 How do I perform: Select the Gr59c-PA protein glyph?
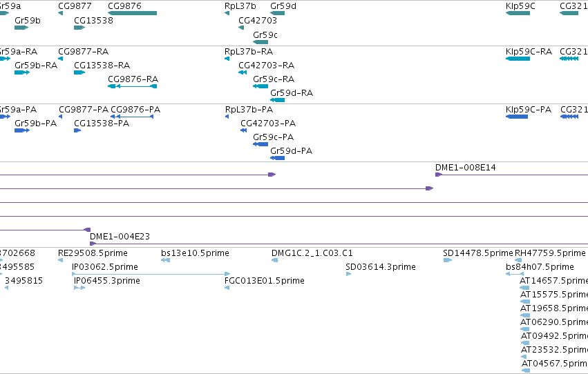pos(260,144)
